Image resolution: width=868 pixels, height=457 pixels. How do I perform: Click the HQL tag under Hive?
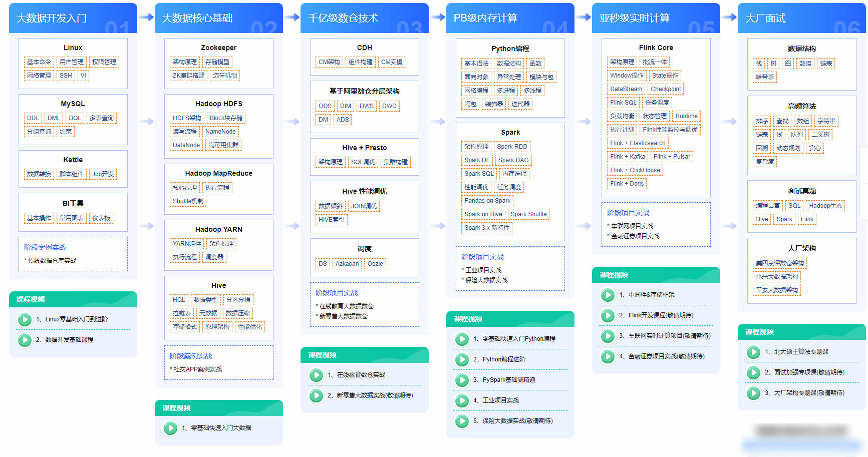pyautogui.click(x=179, y=300)
